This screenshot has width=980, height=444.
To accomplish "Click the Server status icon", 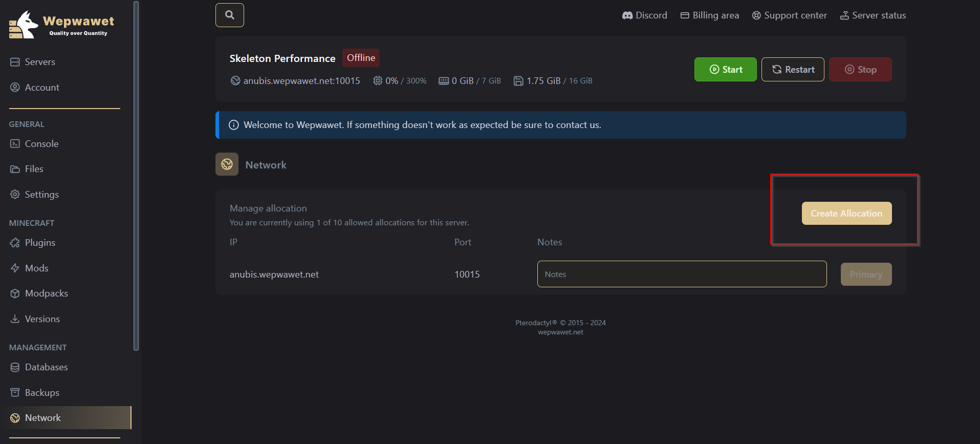I will (x=844, y=15).
